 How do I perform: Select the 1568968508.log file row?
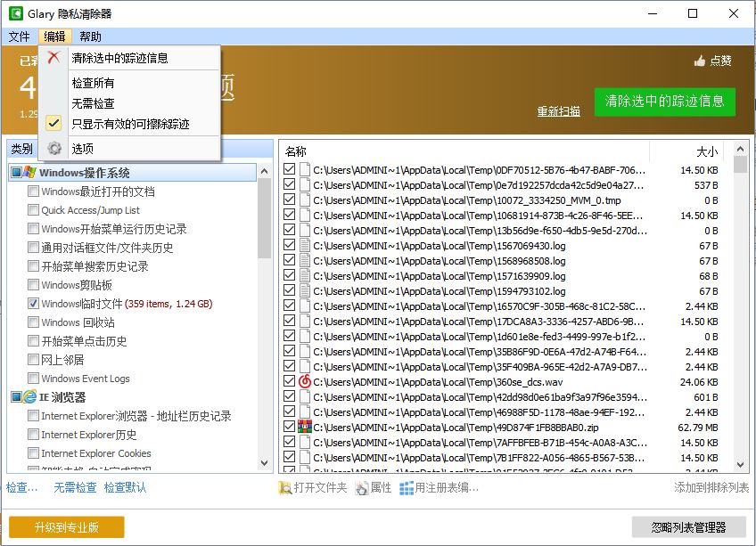pyautogui.click(x=501, y=261)
